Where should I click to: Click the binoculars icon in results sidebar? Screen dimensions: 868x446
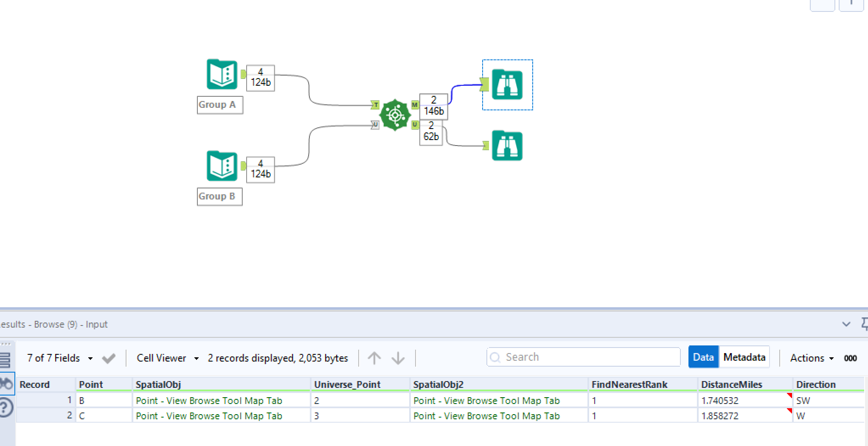coord(6,384)
